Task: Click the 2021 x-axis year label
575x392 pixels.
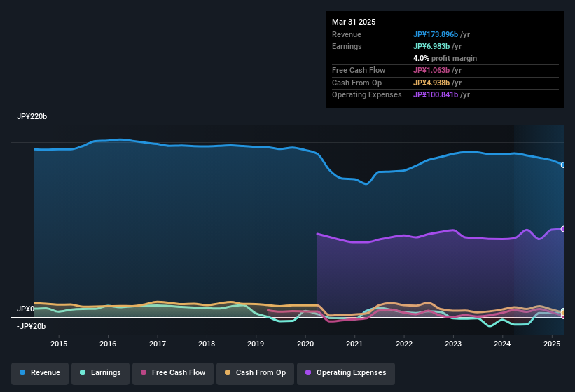Action: click(x=354, y=344)
